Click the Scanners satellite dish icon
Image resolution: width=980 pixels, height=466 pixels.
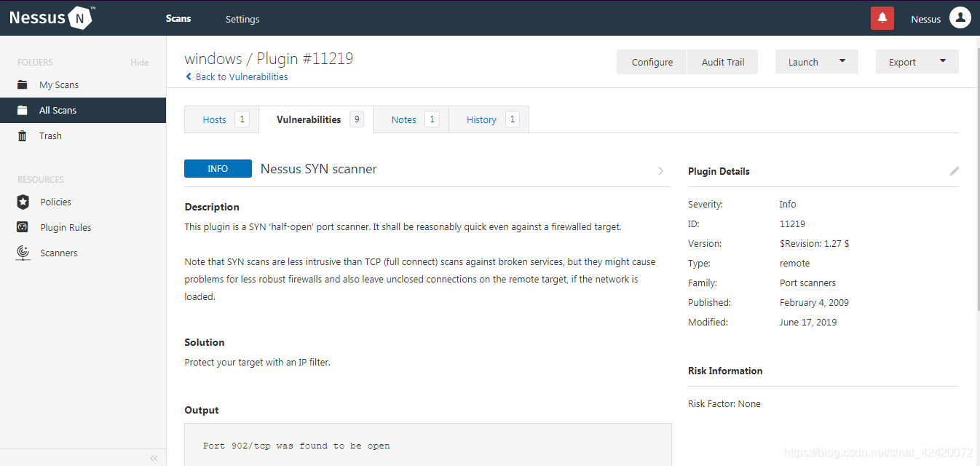point(23,253)
